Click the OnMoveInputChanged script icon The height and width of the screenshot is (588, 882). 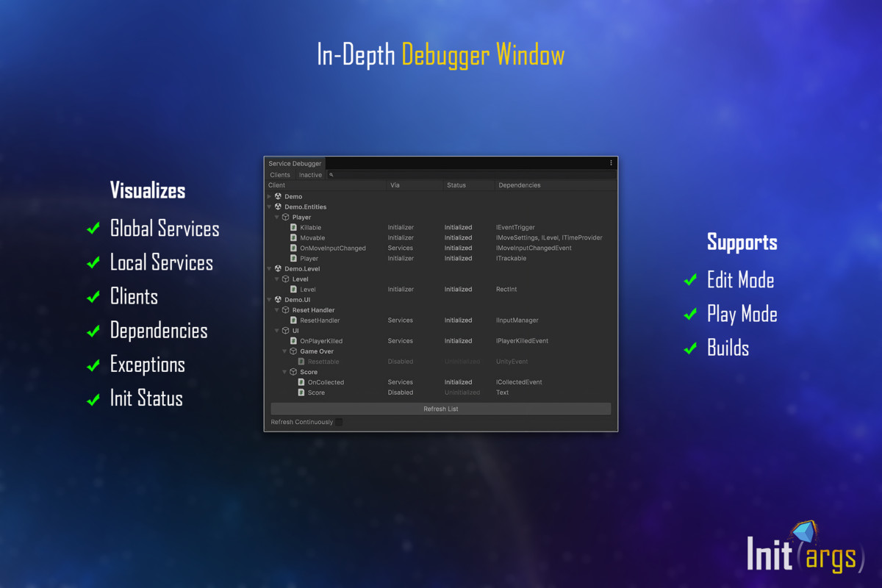click(294, 248)
